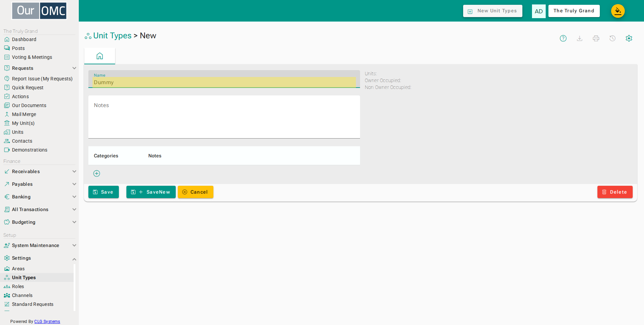The image size is (644, 325).
Task: Click the Notes text area
Action: pos(224,117)
